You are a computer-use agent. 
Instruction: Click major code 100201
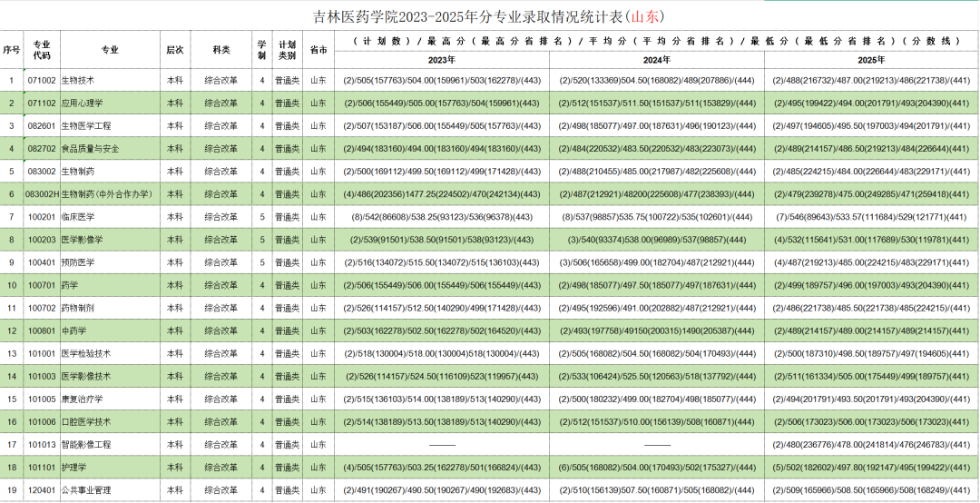[x=42, y=217]
